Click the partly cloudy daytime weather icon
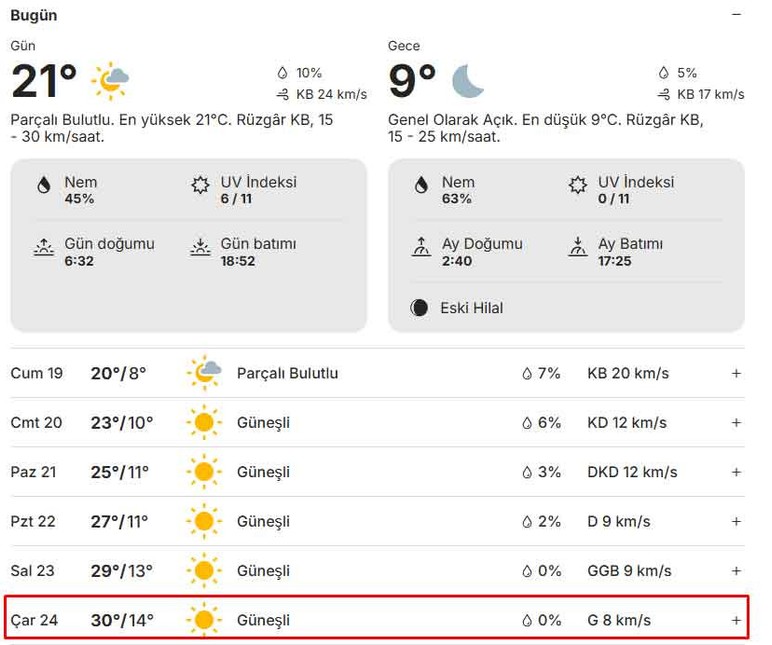The image size is (772, 645). [x=110, y=80]
